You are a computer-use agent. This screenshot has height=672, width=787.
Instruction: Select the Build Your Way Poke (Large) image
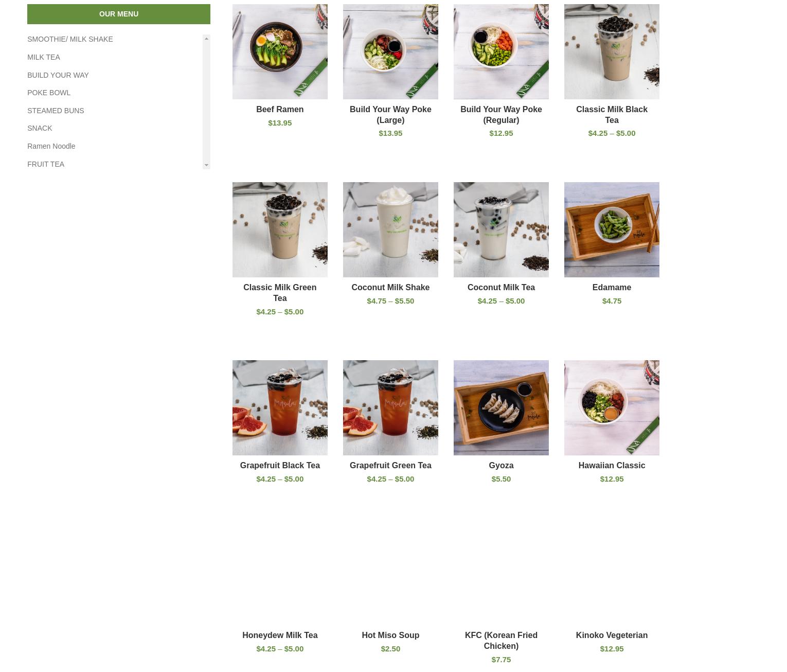tap(390, 51)
